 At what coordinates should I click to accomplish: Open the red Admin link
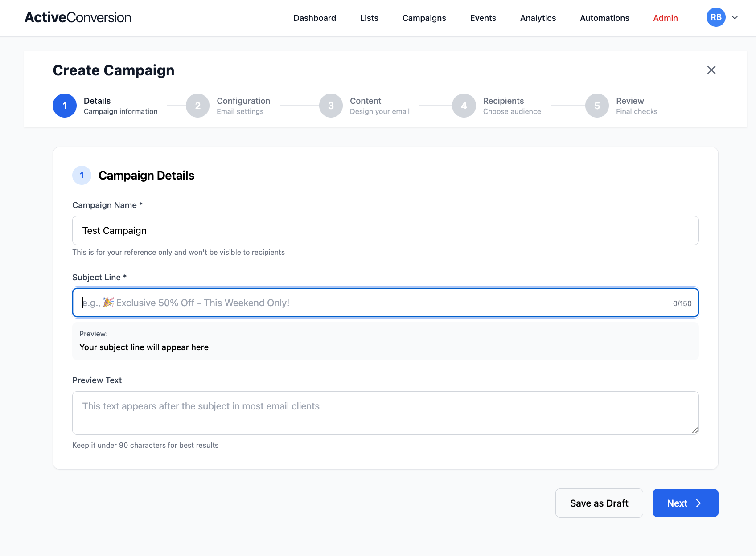tap(665, 18)
